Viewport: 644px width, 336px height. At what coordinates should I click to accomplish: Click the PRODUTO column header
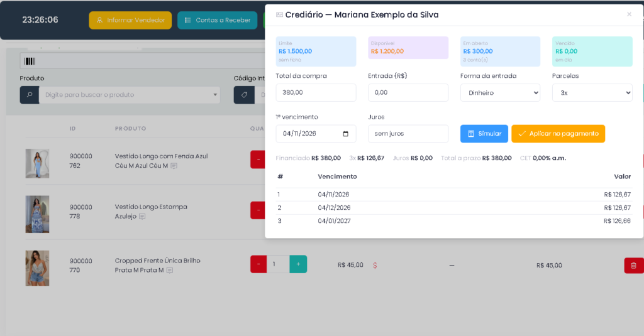pyautogui.click(x=130, y=128)
